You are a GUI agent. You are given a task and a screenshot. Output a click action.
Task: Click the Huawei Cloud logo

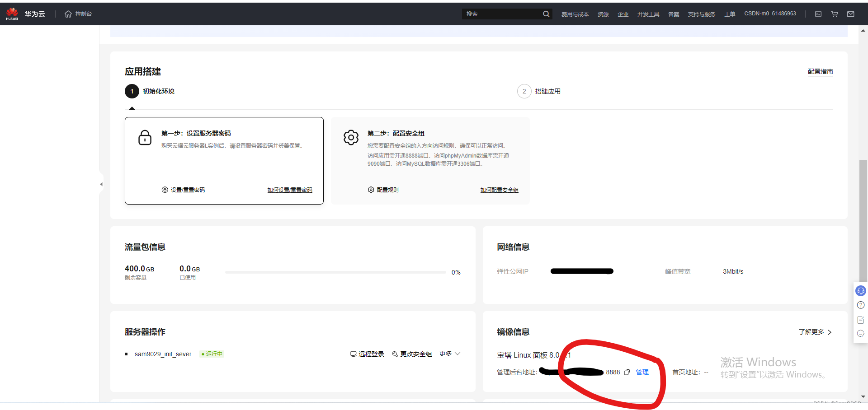[12, 14]
